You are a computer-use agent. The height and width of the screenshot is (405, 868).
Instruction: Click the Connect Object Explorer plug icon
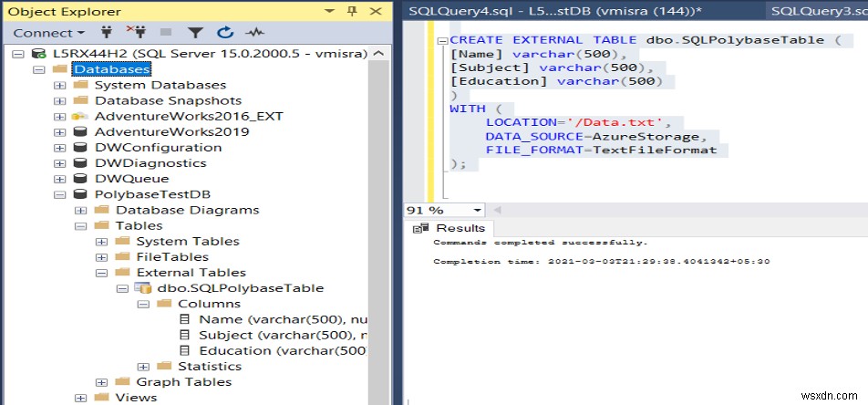tap(107, 33)
